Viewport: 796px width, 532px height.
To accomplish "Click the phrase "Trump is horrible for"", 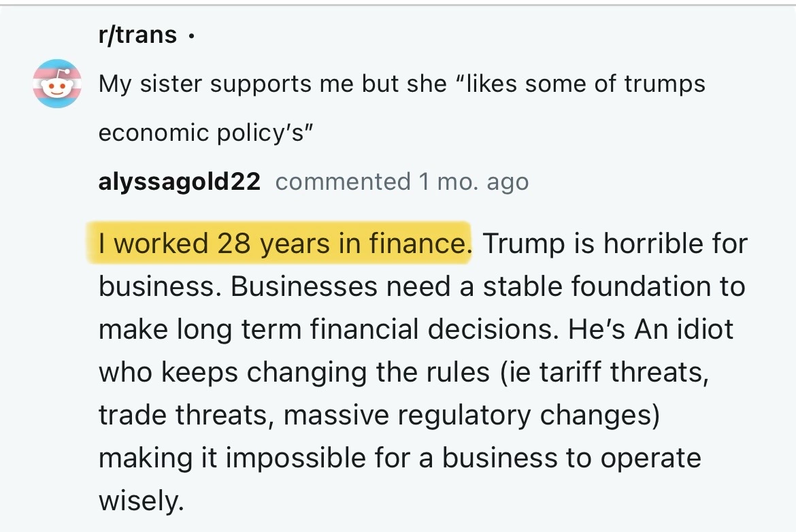I will tap(616, 244).
